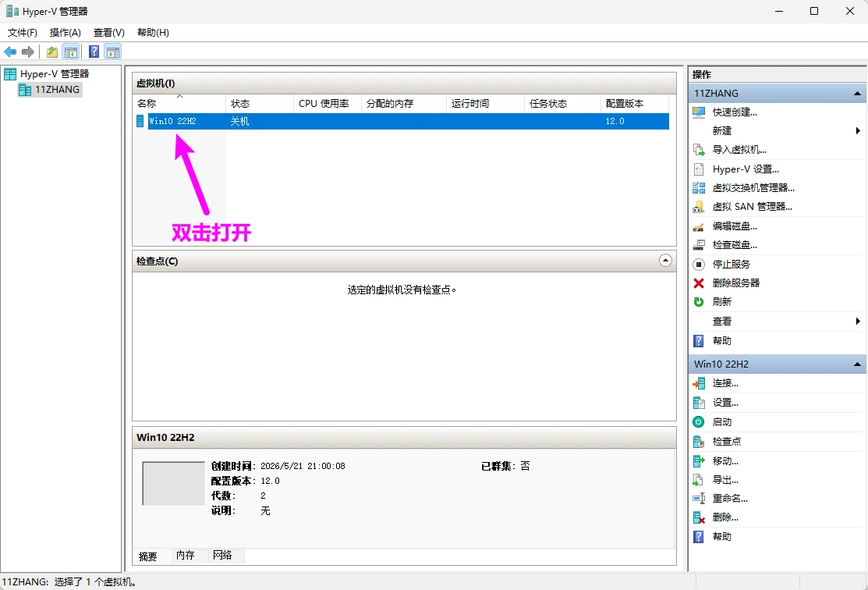This screenshot has height=590, width=868.
Task: Click the Export (导出) action icon
Action: coord(699,480)
